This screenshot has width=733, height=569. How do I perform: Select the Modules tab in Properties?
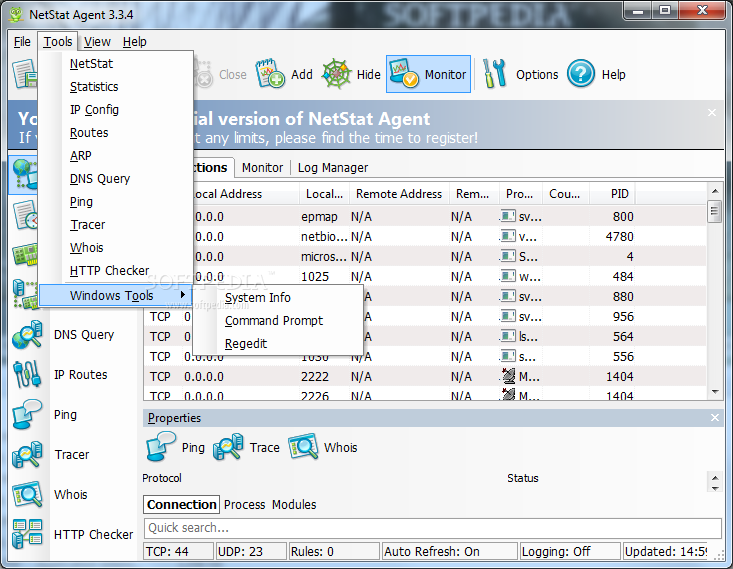(x=294, y=504)
